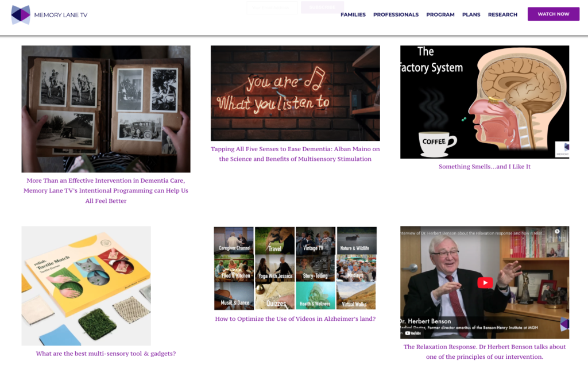
Task: Open the Professionals menu item
Action: pyautogui.click(x=396, y=14)
